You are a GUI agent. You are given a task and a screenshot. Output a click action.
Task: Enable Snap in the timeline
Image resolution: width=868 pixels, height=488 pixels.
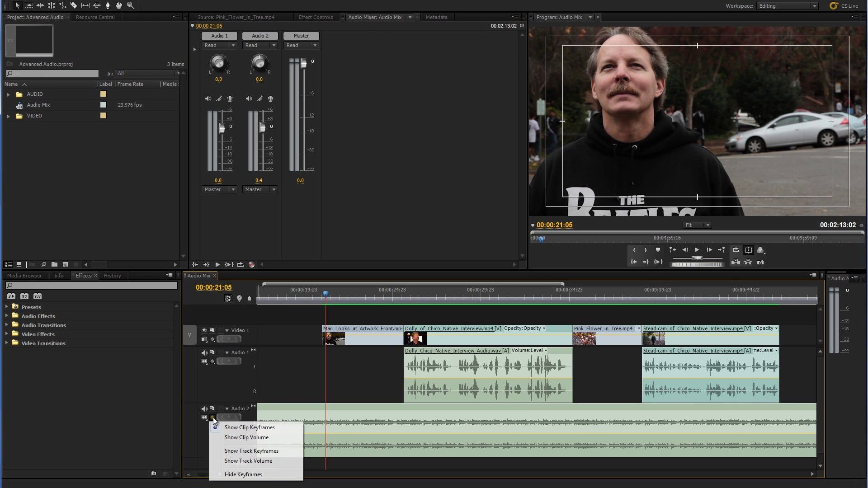[228, 298]
